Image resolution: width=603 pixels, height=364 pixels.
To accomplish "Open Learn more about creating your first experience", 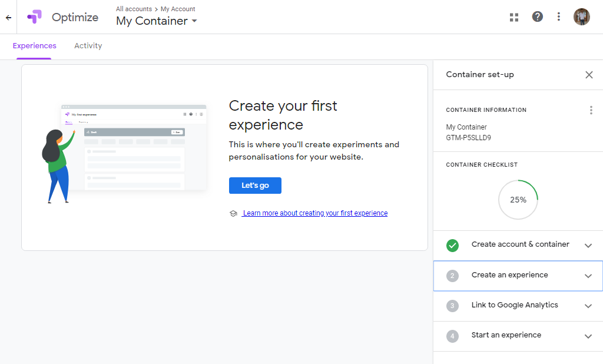I will [x=315, y=213].
